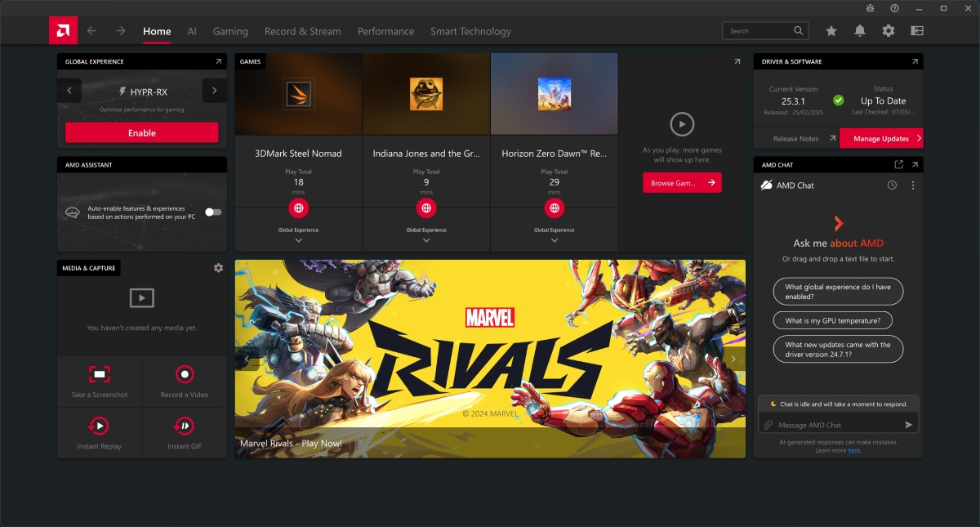Start Record a Video
The width and height of the screenshot is (980, 527).
tap(185, 382)
